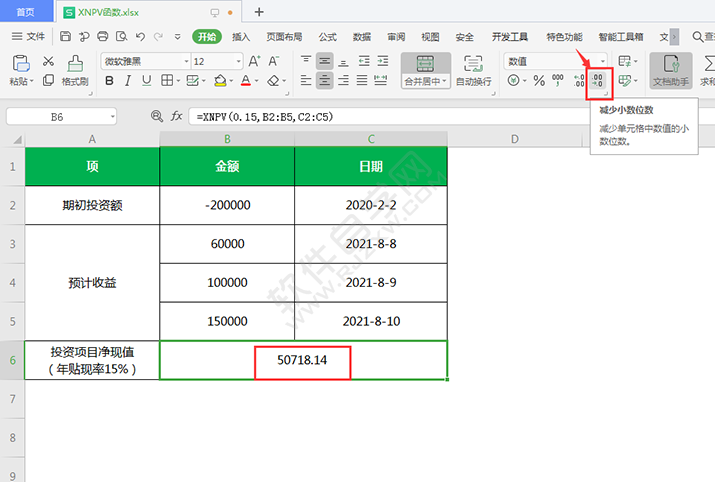The image size is (715, 482).
Task: Click the formula bar with XNPV formula
Action: click(392, 117)
